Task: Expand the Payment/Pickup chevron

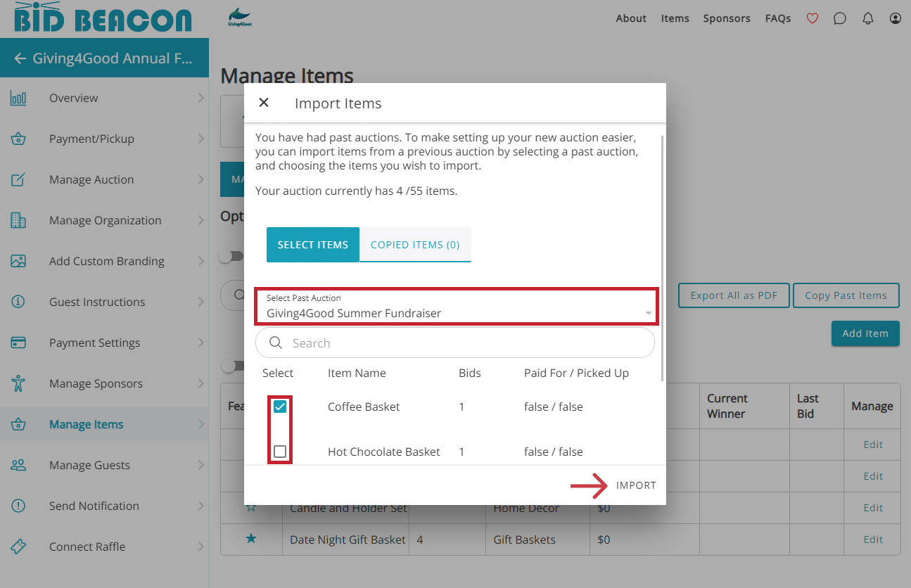Action: (x=201, y=139)
